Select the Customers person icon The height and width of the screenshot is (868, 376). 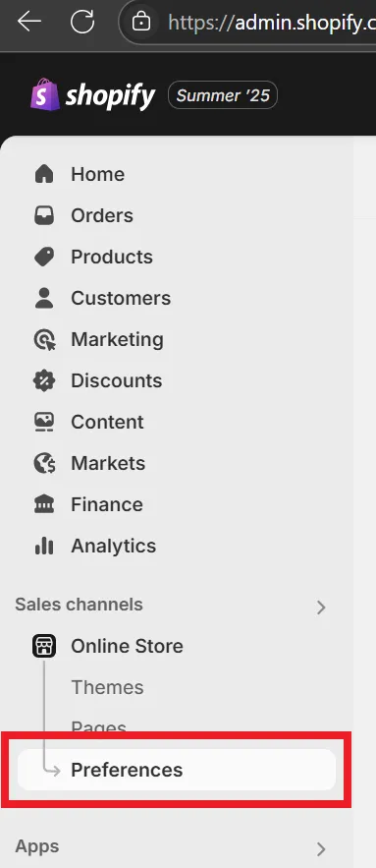tap(44, 298)
